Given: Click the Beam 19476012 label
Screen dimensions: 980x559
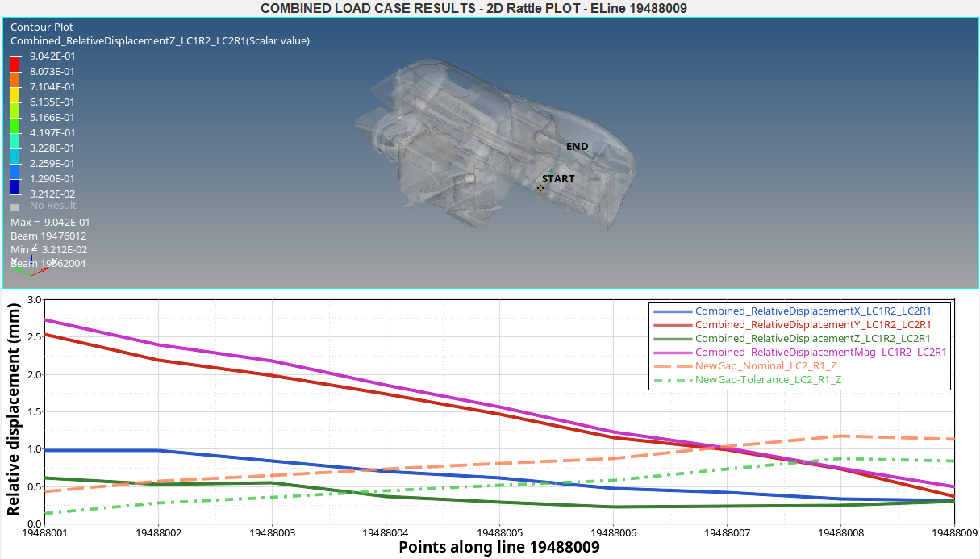Looking at the screenshot, I should click(48, 236).
